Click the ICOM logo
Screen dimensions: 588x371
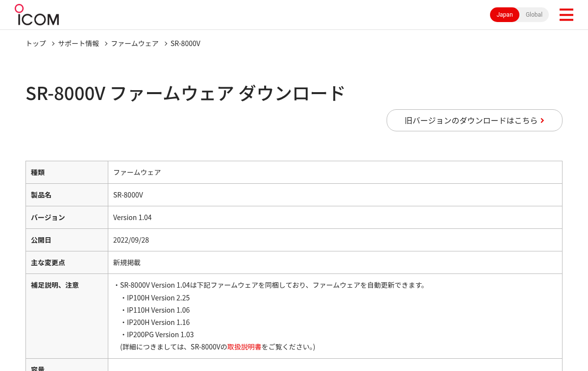[x=37, y=15]
